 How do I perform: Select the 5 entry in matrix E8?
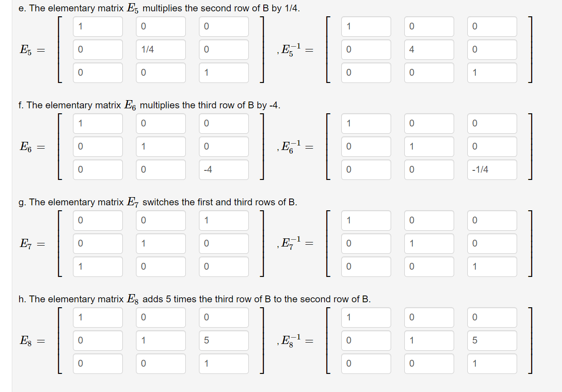click(x=223, y=340)
